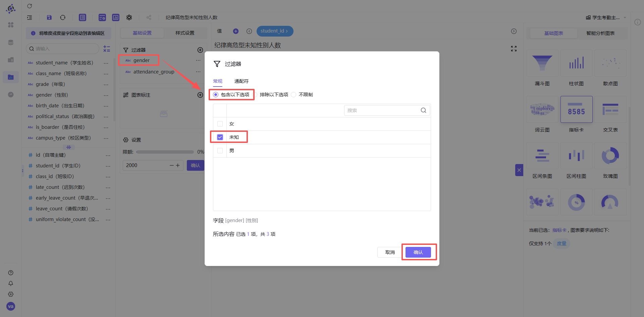The image size is (644, 317).
Task: Uncheck the 未知 option checkbox
Action: click(x=220, y=137)
